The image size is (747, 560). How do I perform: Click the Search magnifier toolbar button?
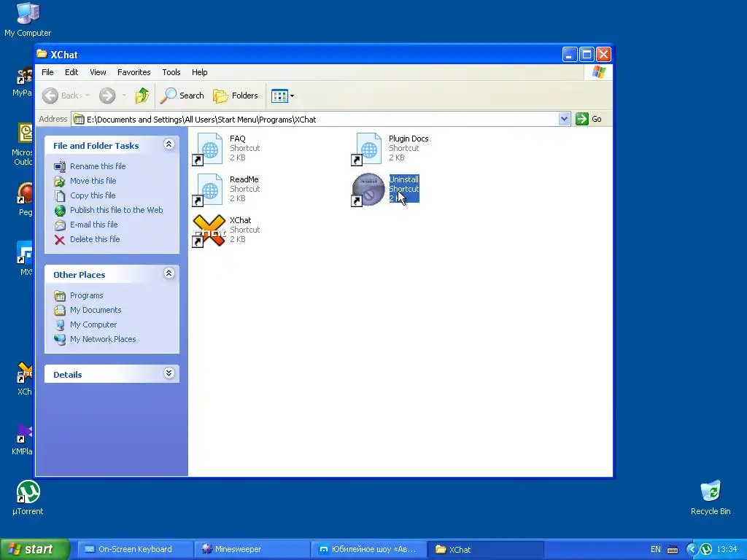pyautogui.click(x=182, y=96)
